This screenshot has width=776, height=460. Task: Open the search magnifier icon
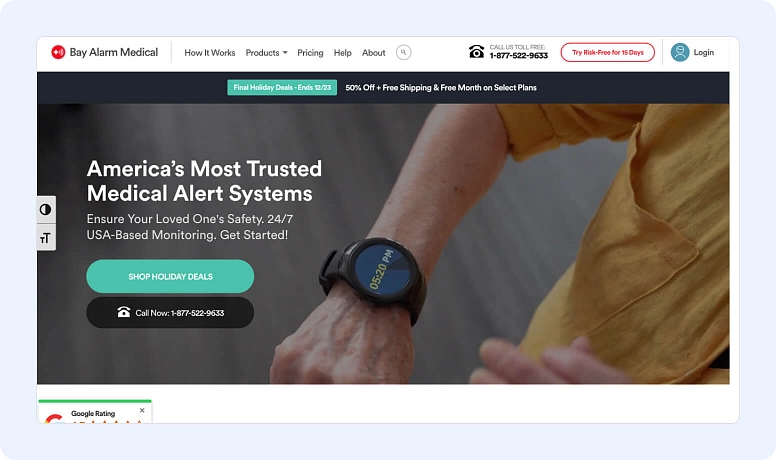tap(403, 52)
